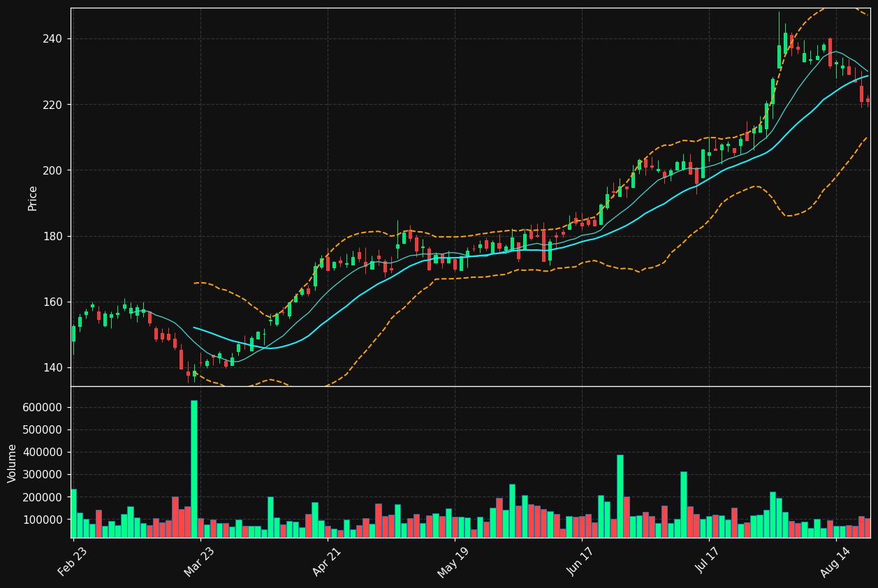The width and height of the screenshot is (878, 588).
Task: Click the 'Volume' y-axis label
Action: coord(13,463)
